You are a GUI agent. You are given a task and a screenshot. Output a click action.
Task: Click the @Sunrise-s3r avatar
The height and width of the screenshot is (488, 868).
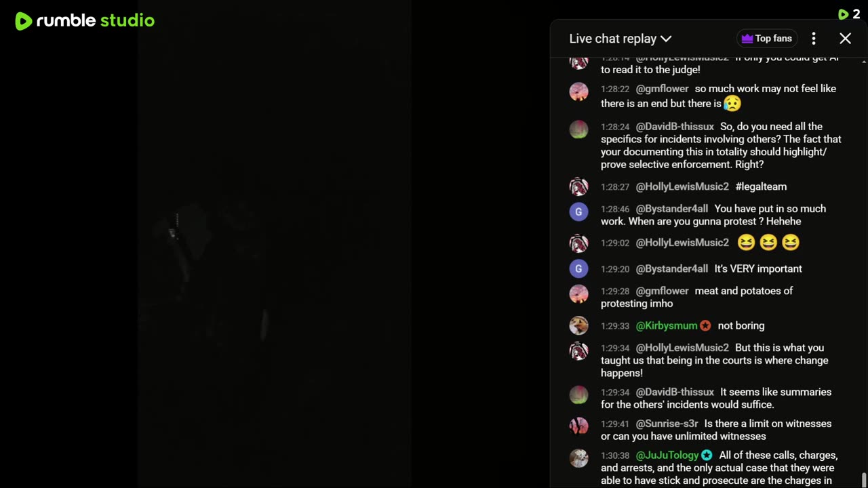pyautogui.click(x=578, y=426)
